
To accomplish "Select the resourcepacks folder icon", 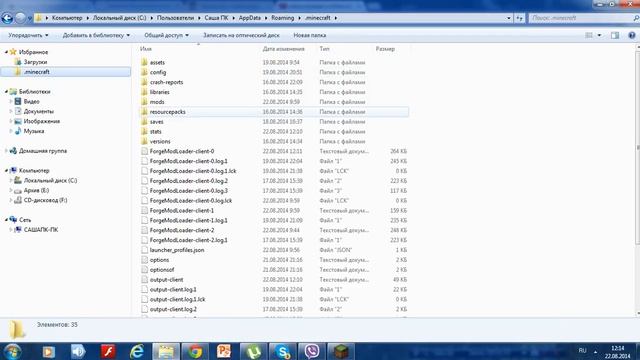I will click(144, 112).
